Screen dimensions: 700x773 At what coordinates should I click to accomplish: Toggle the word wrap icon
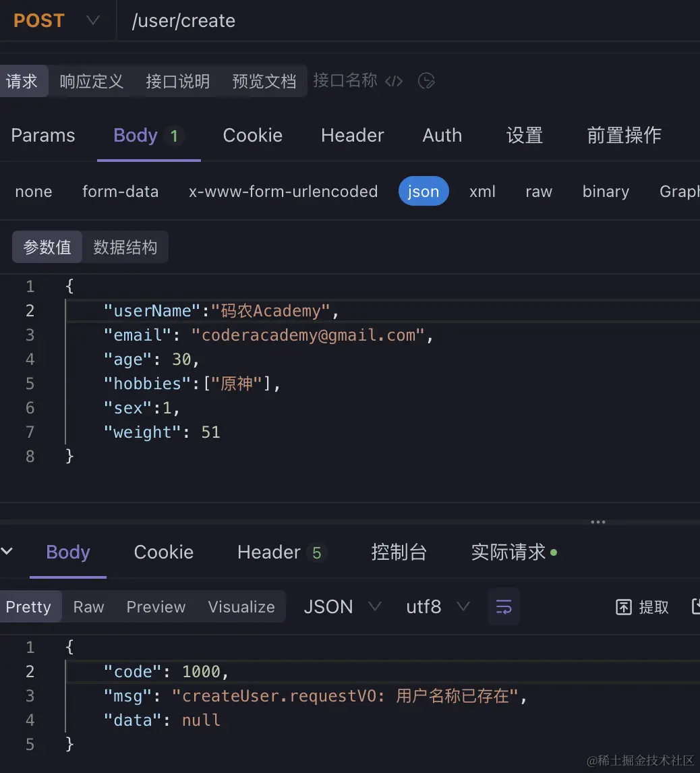(x=504, y=606)
